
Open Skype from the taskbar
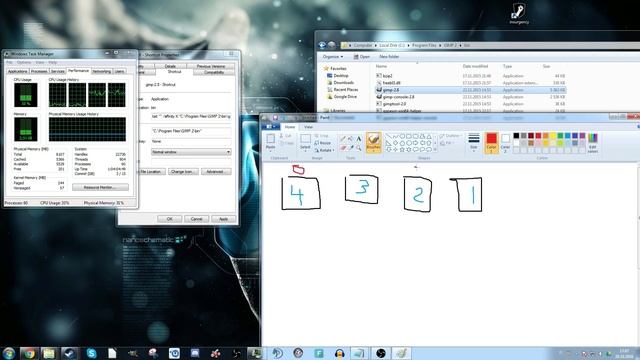click(91, 353)
